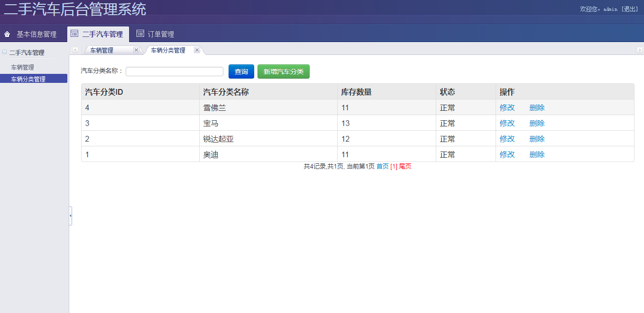
Task: Click the 操作 column header
Action: pyautogui.click(x=565, y=92)
